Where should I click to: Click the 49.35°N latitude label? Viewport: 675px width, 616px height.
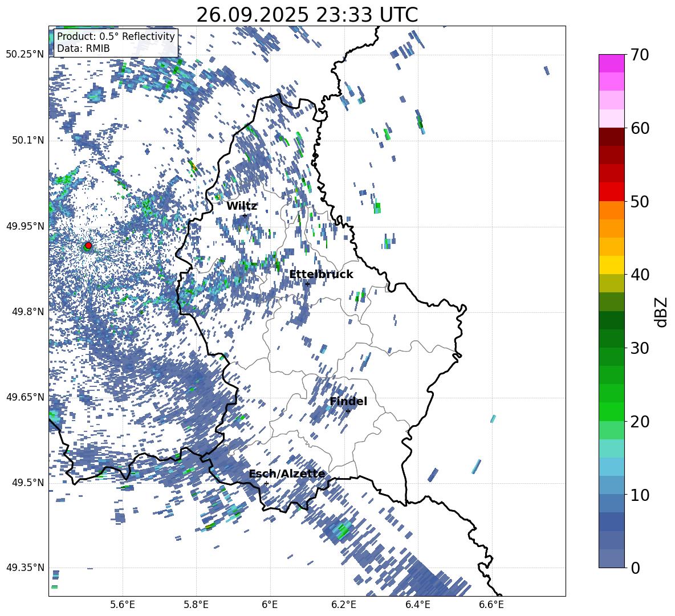click(x=25, y=568)
